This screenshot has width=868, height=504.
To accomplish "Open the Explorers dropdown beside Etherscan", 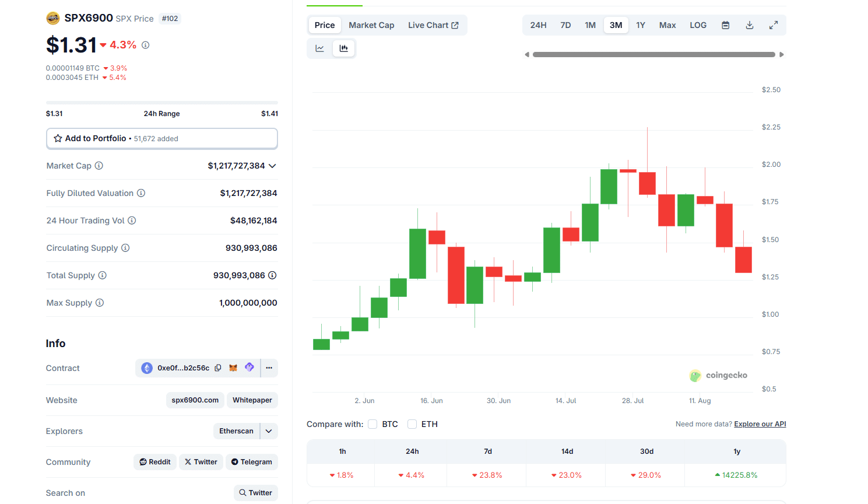I will click(x=268, y=430).
